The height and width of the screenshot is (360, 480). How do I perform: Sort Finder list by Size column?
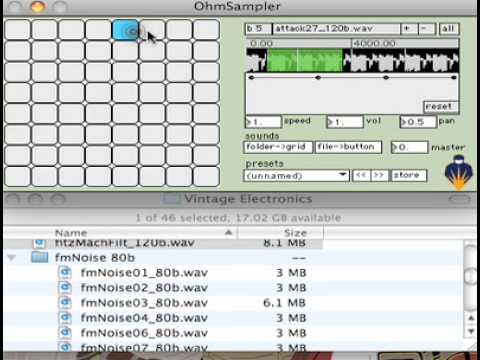(x=280, y=233)
